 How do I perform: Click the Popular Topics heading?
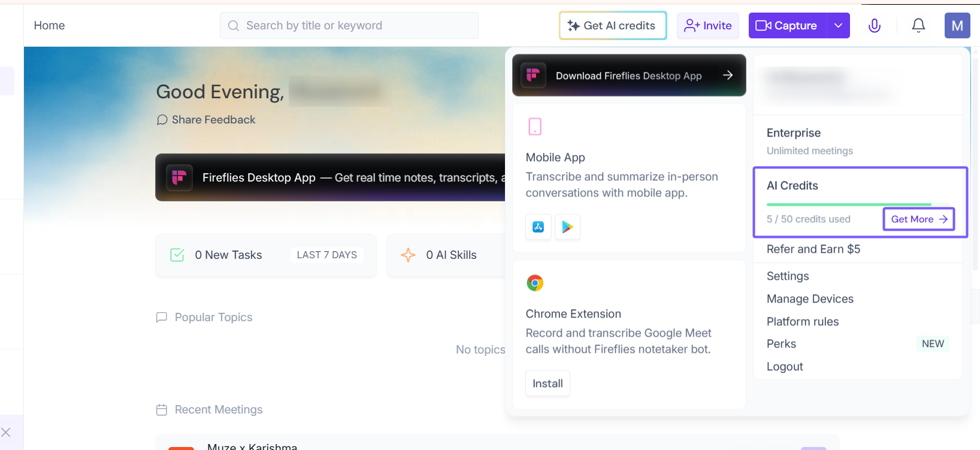tap(214, 318)
